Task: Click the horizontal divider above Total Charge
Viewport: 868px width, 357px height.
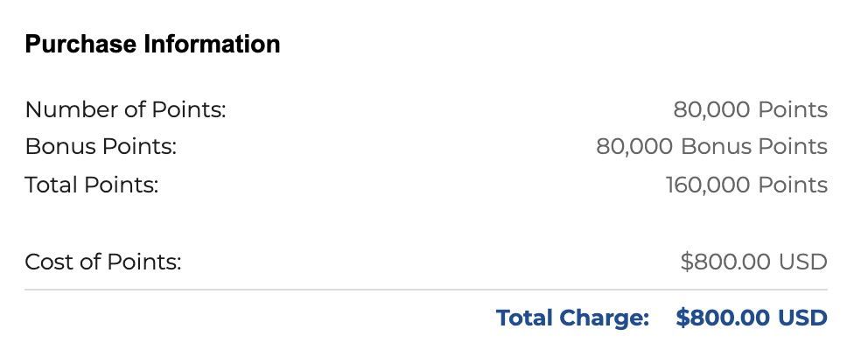Action: [x=426, y=290]
